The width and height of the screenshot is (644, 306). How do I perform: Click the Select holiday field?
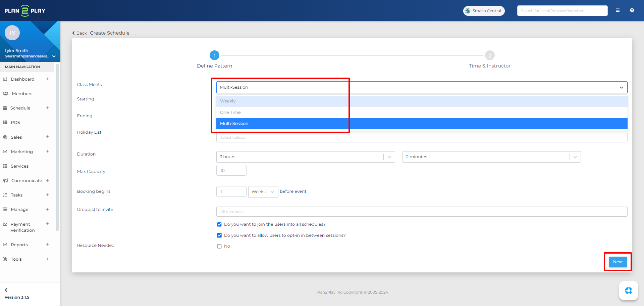tap(422, 137)
